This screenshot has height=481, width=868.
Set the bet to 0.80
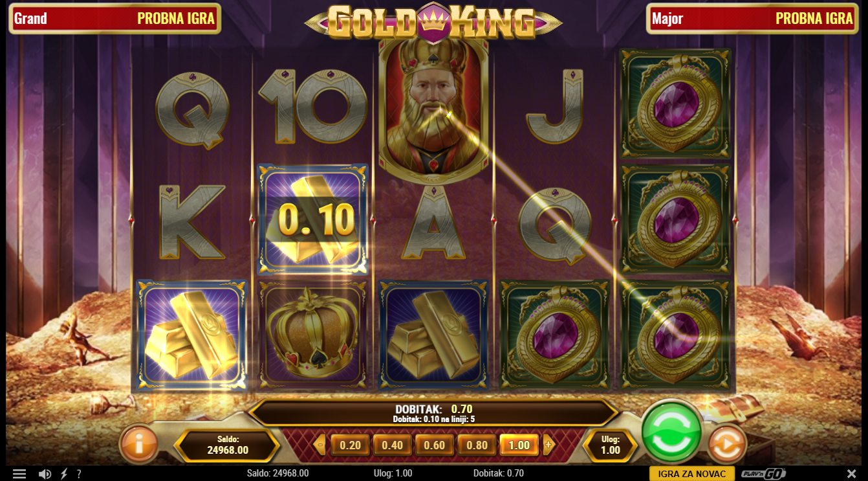477,445
